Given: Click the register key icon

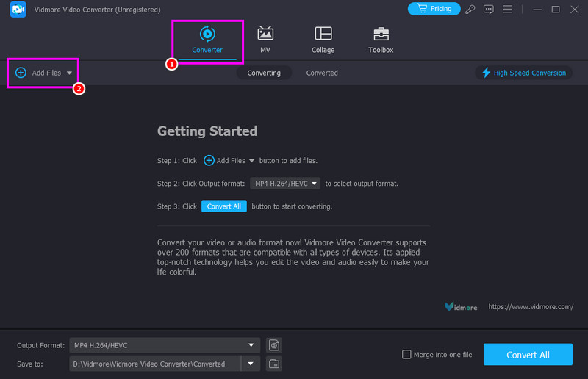Looking at the screenshot, I should click(x=470, y=10).
